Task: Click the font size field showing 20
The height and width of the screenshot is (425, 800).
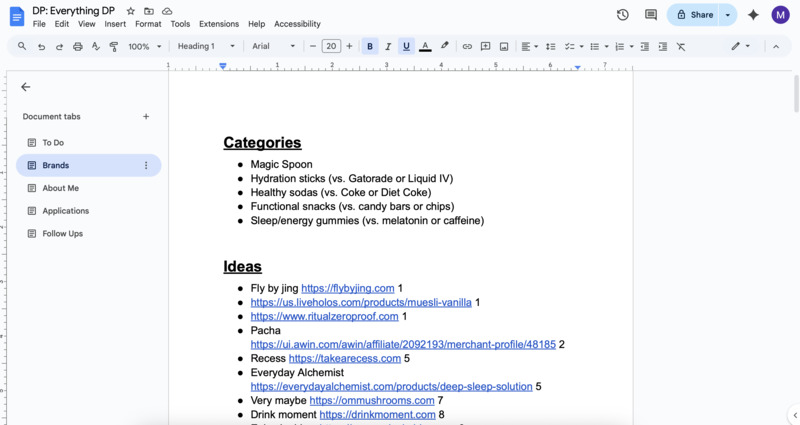Action: click(331, 46)
